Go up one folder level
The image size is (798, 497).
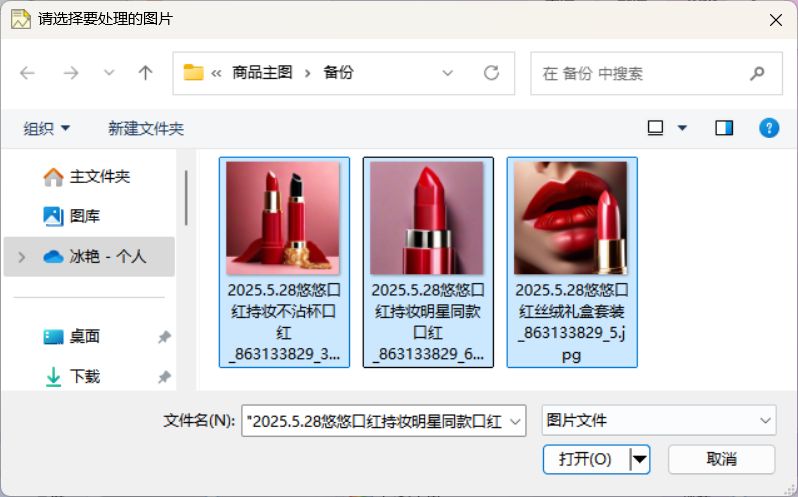click(x=146, y=73)
